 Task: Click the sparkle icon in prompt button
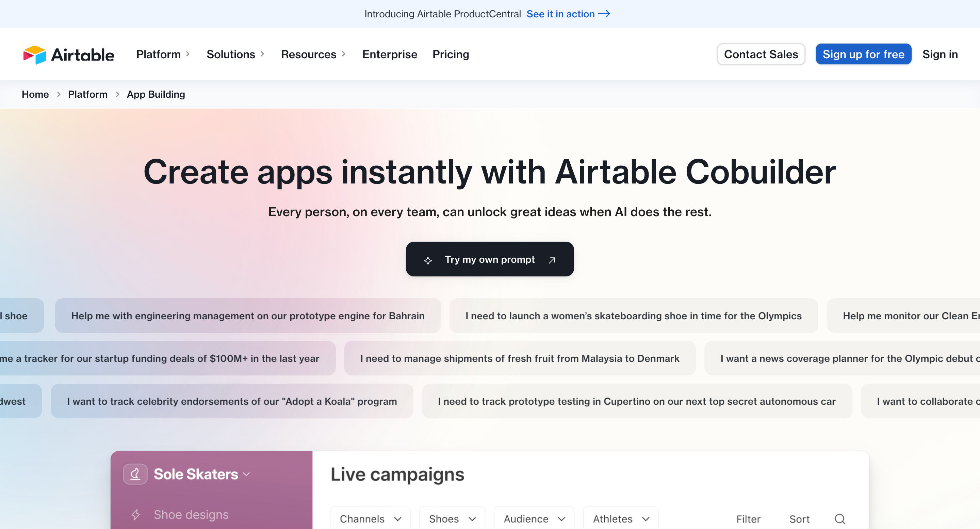tap(428, 260)
